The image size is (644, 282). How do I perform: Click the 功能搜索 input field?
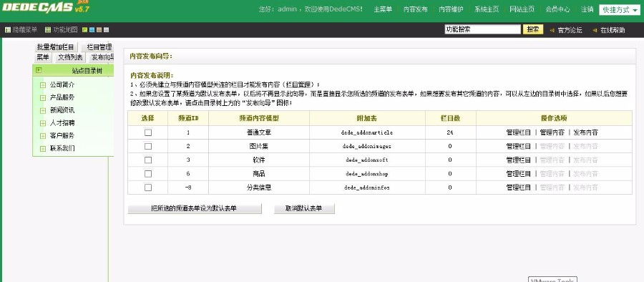[x=482, y=29]
